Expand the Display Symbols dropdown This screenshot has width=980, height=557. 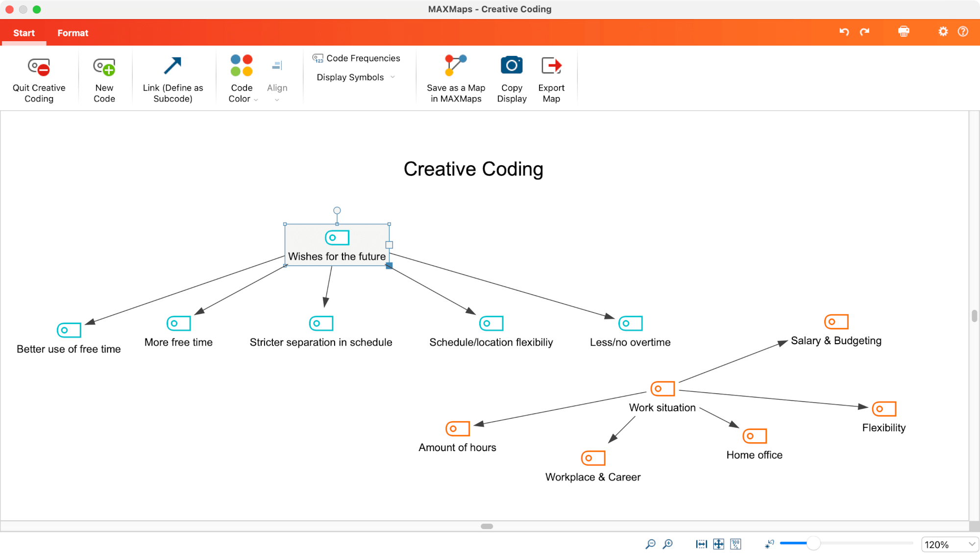pos(356,77)
